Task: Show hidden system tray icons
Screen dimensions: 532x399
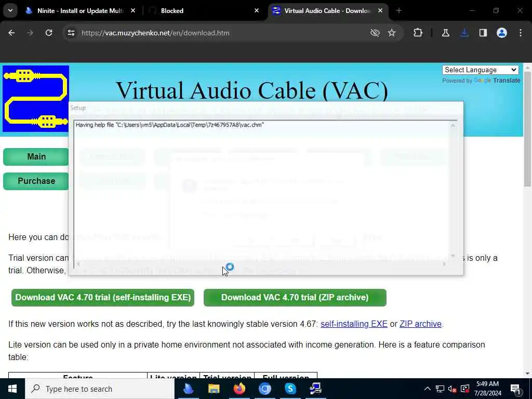Action: pyautogui.click(x=428, y=389)
